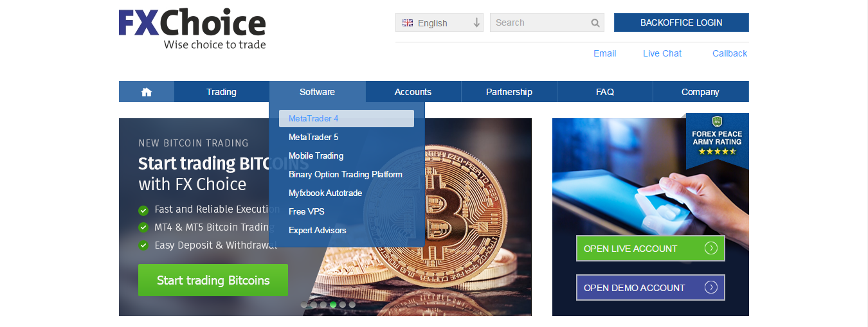The width and height of the screenshot is (868, 327).
Task: Open the Partnership menu
Action: (x=509, y=92)
